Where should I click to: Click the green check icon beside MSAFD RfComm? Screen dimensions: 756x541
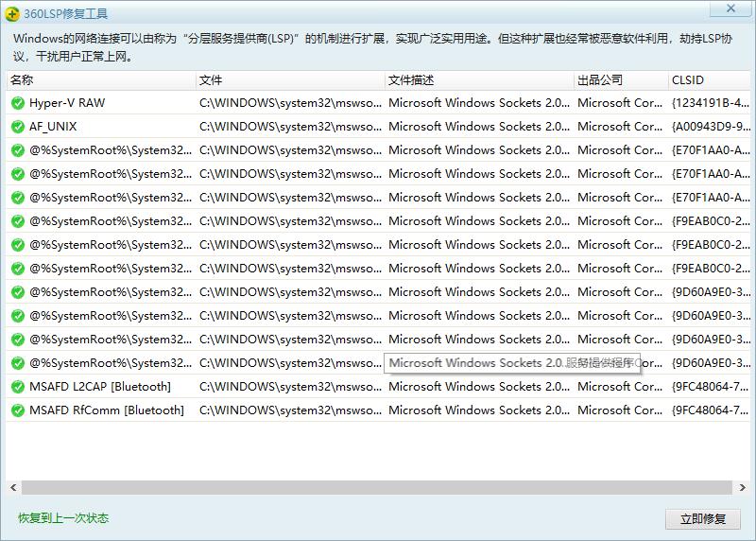click(x=18, y=410)
